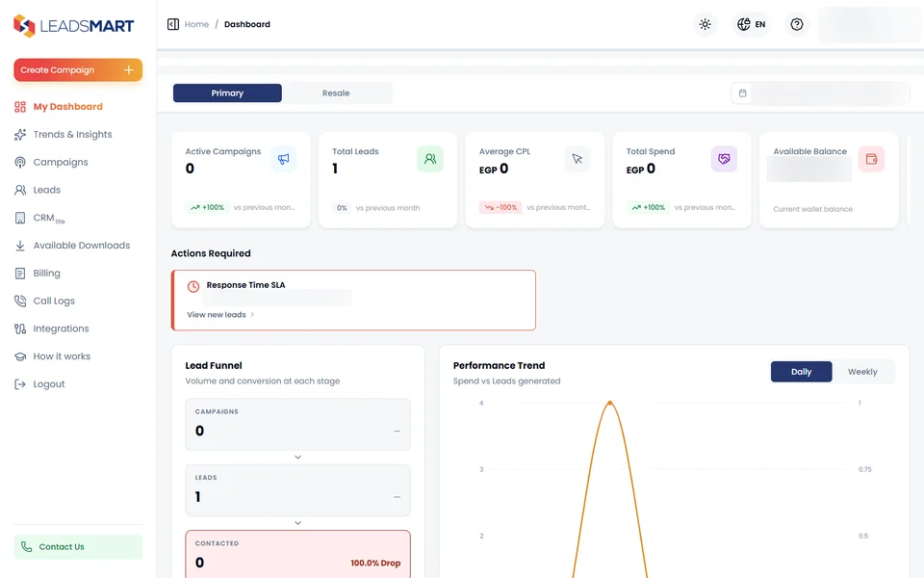Go to Leads in the sidebar

pyautogui.click(x=46, y=190)
